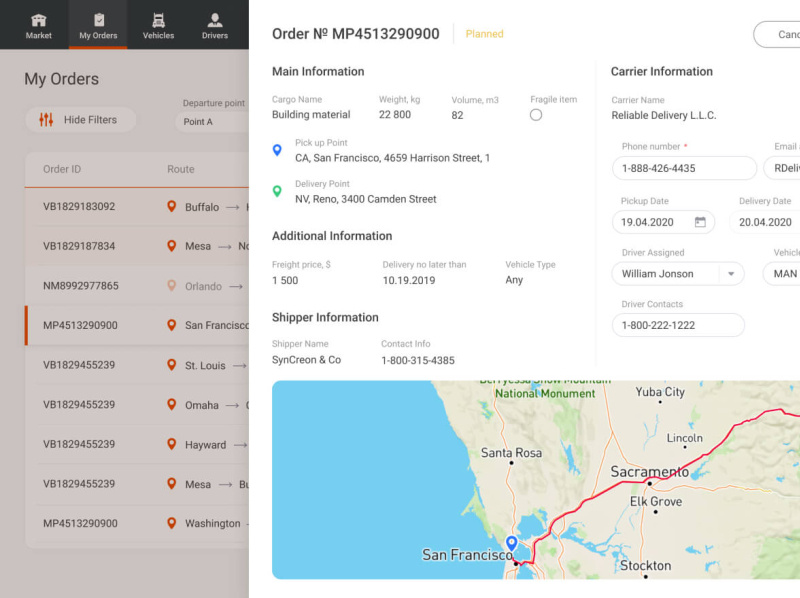Click the green Delivery Point pin icon
Screen dimensions: 800x598
[x=277, y=191]
